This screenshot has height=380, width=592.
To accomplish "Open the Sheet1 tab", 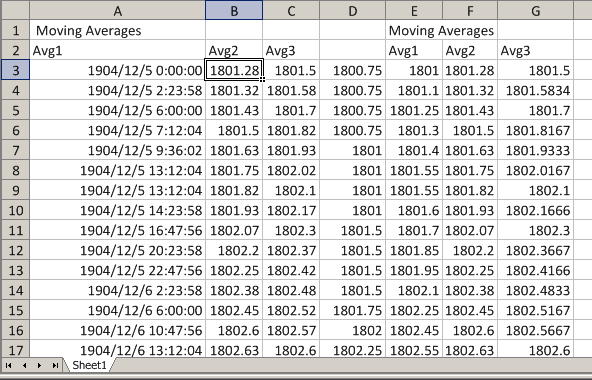I will 89,365.
